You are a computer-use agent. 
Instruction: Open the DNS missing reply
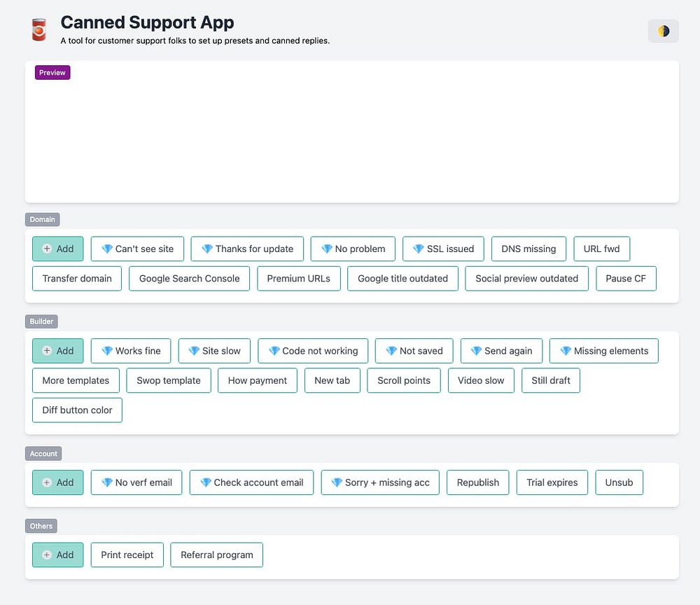coord(528,249)
